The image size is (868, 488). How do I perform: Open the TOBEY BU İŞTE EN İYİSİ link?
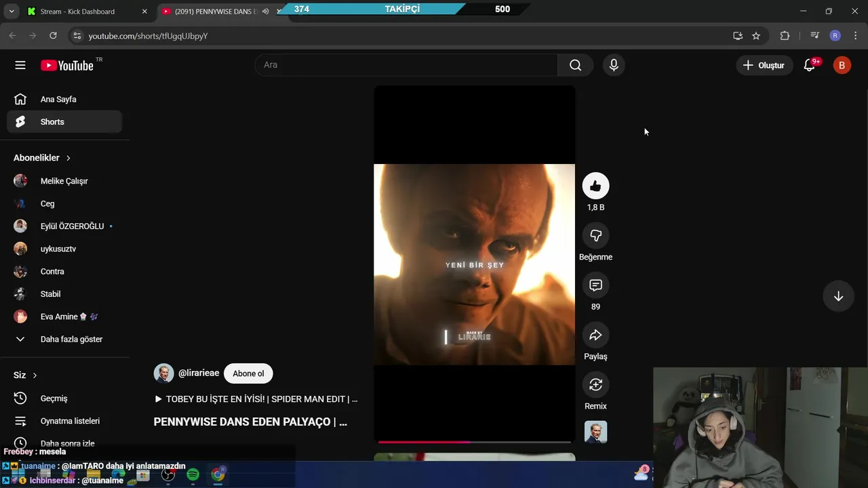point(256,399)
